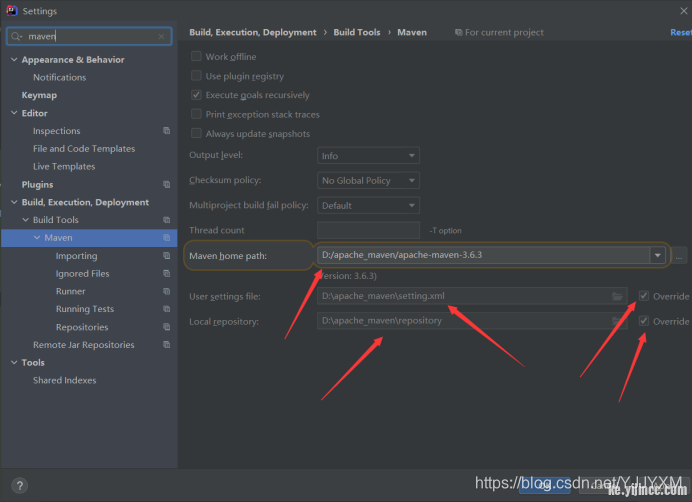692x502 pixels.
Task: Toggle Override for Local repository
Action: point(644,321)
